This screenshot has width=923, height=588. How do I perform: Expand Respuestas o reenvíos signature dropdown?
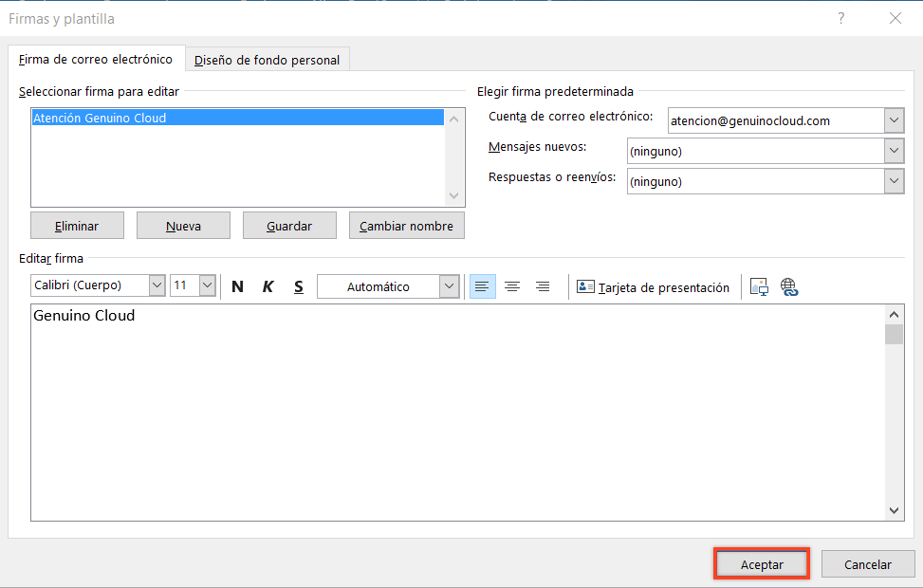pos(894,181)
